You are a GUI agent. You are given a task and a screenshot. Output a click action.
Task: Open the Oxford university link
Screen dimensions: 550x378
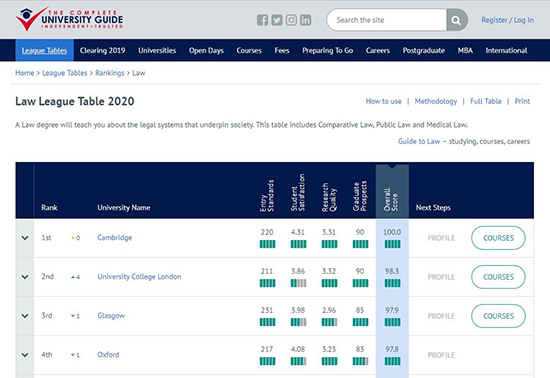click(x=108, y=355)
